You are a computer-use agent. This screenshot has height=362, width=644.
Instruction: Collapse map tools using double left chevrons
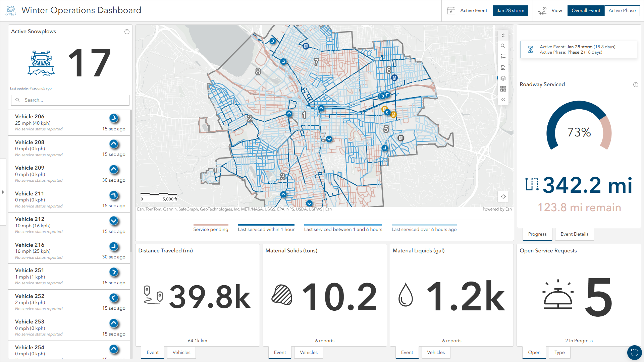tap(503, 100)
